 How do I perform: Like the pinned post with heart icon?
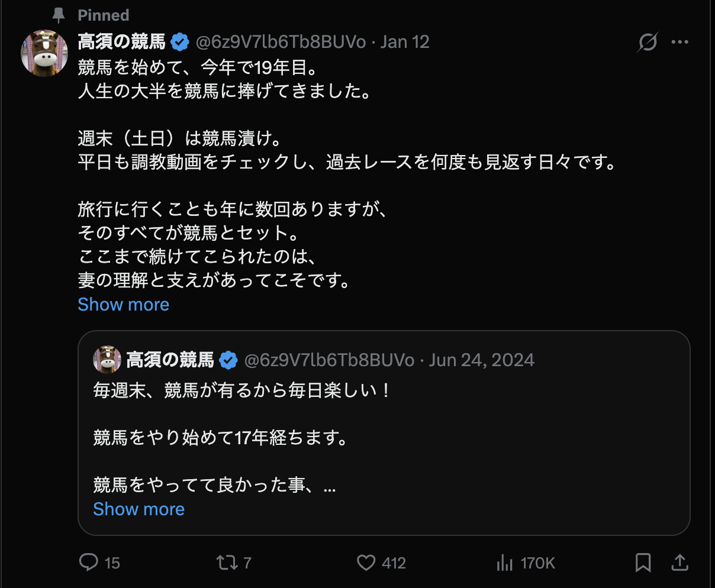click(366, 562)
